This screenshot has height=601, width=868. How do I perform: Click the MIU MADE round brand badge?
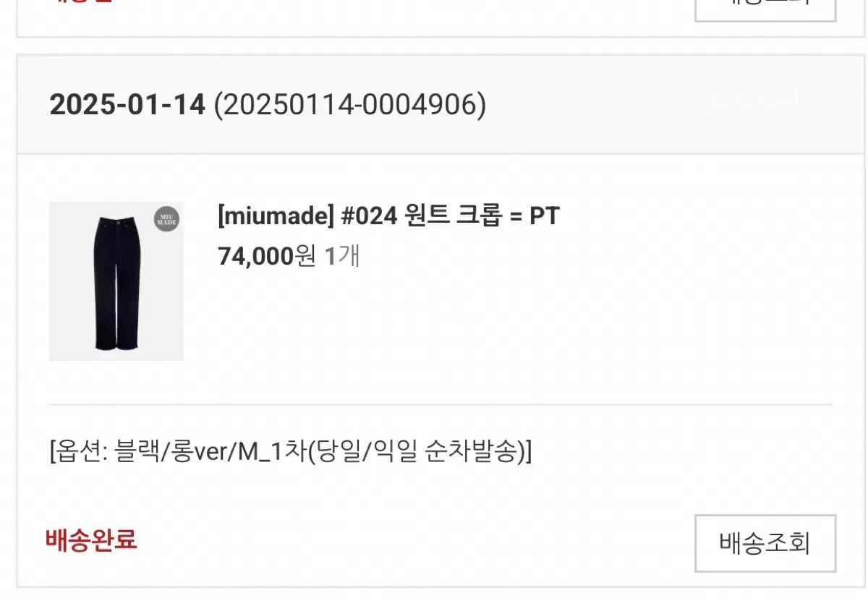[166, 218]
